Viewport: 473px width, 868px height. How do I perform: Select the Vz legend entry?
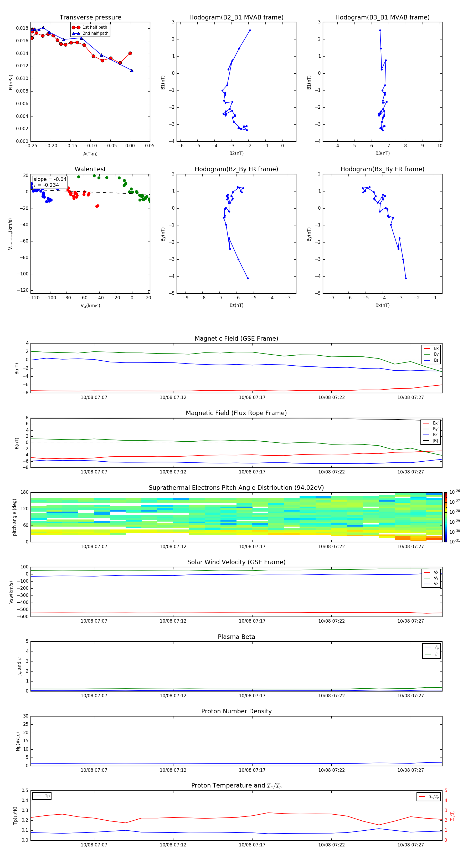[x=431, y=584]
